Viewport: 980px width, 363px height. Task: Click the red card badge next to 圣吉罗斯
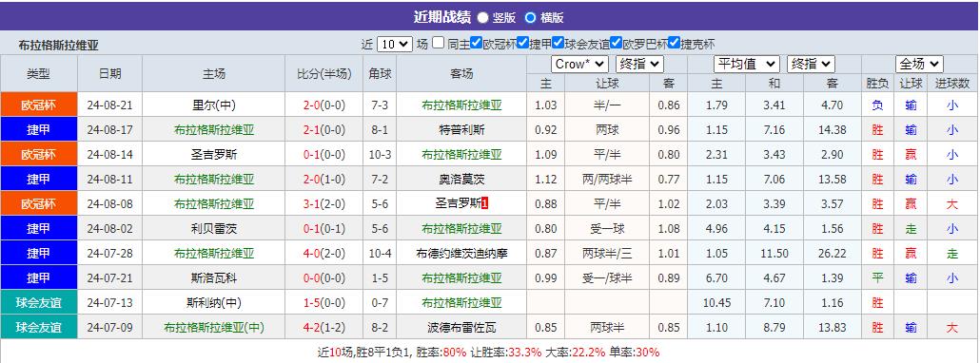[484, 204]
